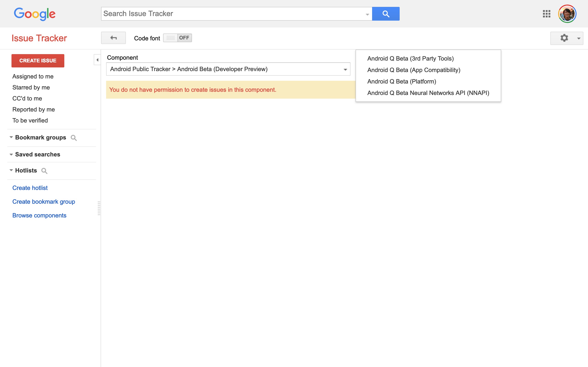Viewport: 588px width, 367px height.
Task: Open the Google apps grid
Action: pos(546,14)
